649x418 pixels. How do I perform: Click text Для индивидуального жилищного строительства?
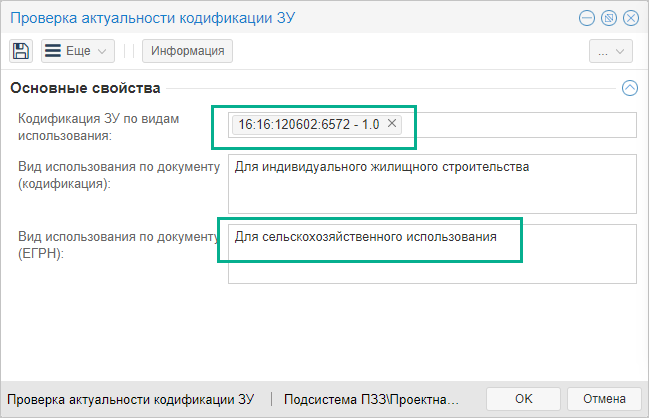(382, 167)
